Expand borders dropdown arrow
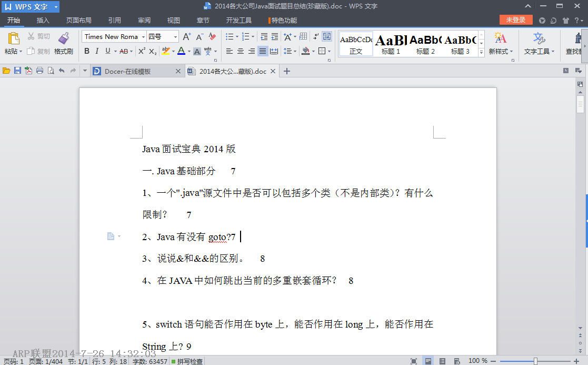 pyautogui.click(x=329, y=52)
